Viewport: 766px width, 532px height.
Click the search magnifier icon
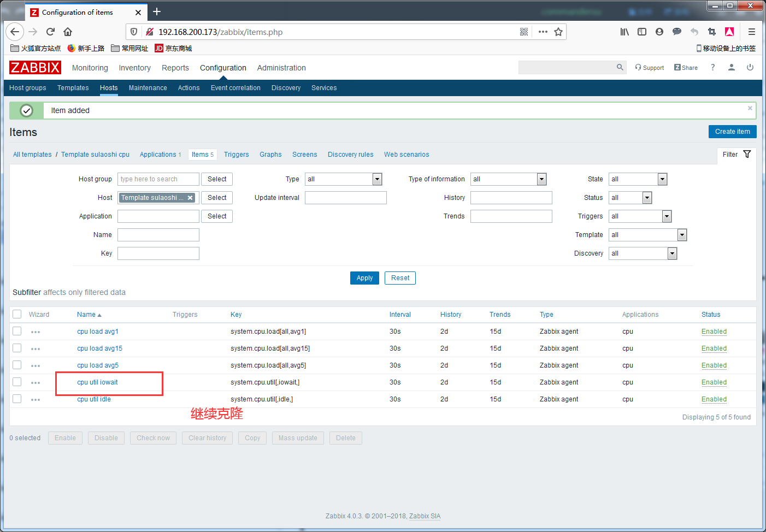(x=620, y=67)
